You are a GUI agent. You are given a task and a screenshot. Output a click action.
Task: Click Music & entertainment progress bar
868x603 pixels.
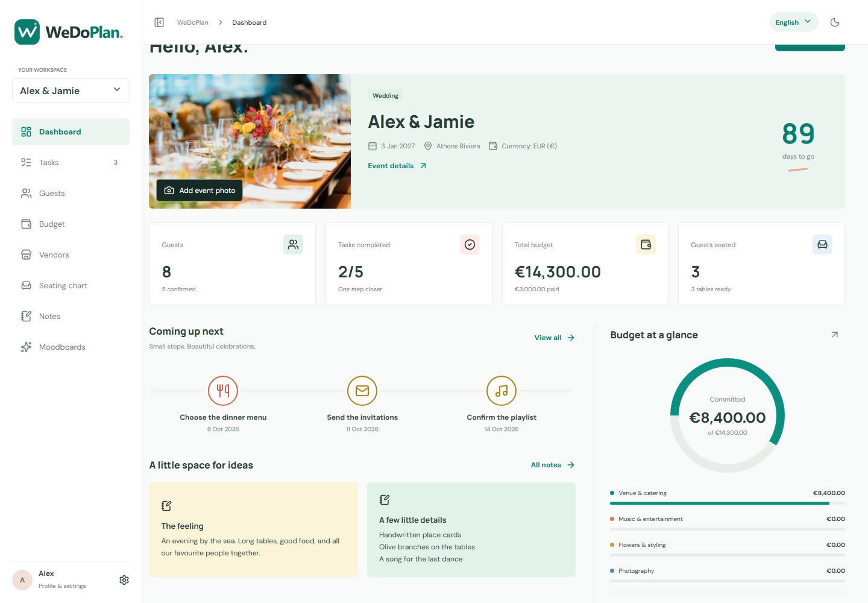coord(728,529)
